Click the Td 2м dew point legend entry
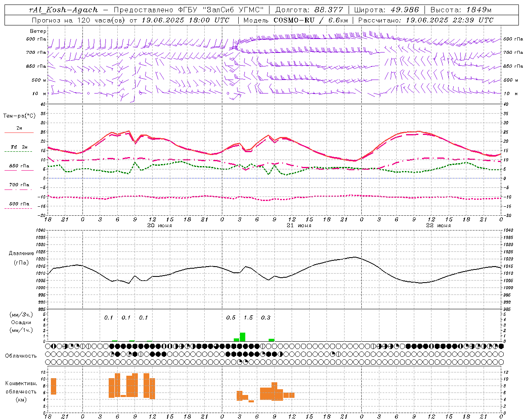 [19, 148]
